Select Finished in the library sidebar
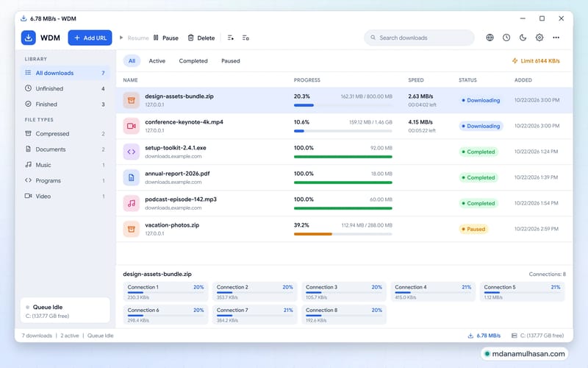 [x=65, y=104]
